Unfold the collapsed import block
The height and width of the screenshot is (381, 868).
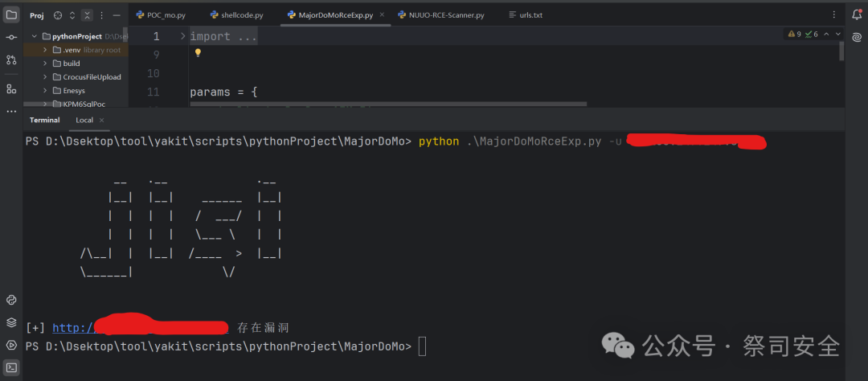point(183,36)
